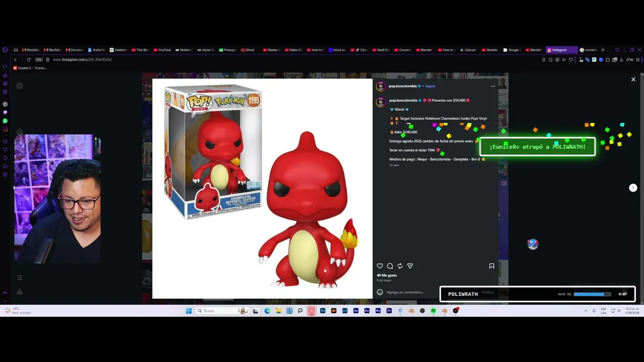Save the post with the bookmark icon
Screen dimensions: 644x362
492,266
